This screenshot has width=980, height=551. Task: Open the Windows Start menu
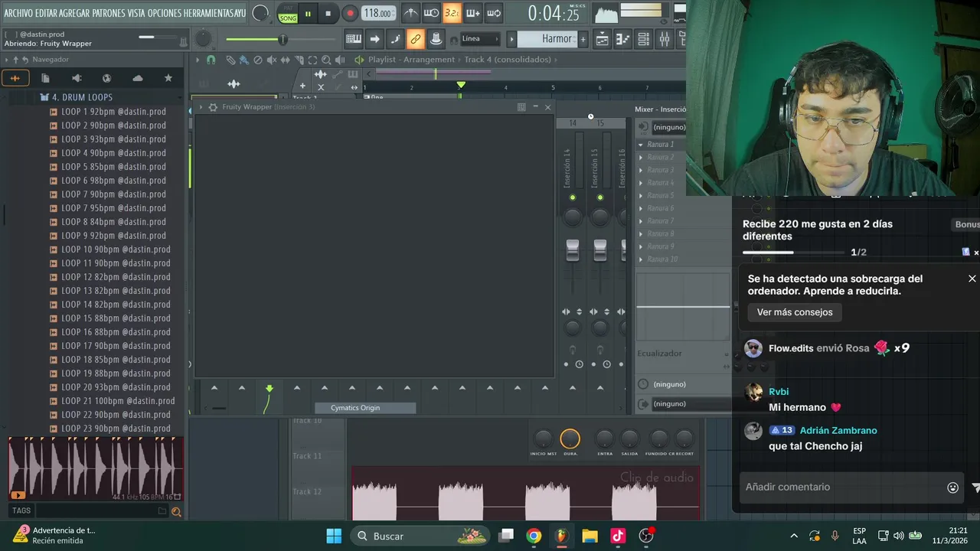334,536
